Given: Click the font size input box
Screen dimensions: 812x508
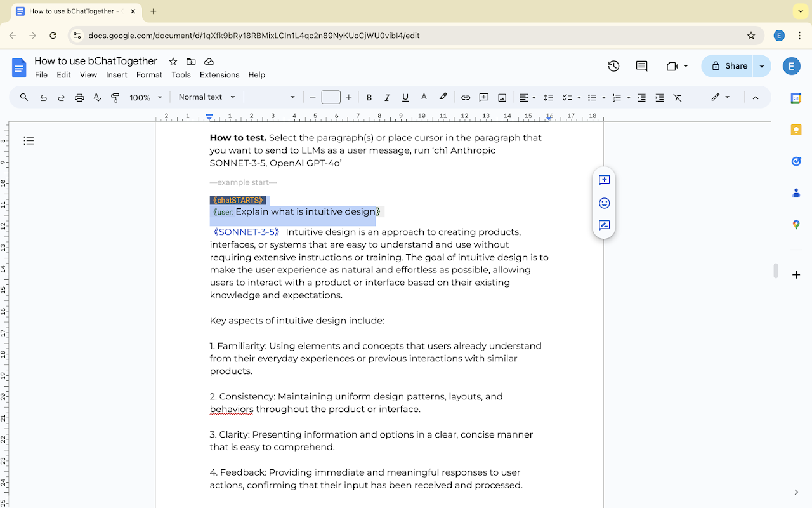Looking at the screenshot, I should (x=331, y=97).
